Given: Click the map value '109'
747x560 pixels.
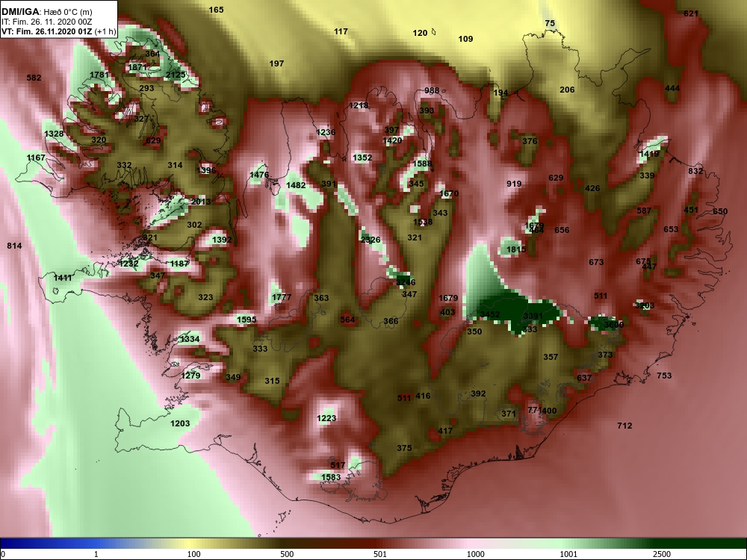Looking at the screenshot, I should tap(465, 39).
